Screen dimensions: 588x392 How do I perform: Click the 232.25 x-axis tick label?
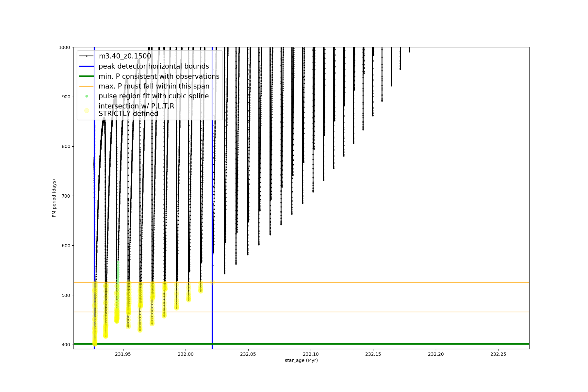(498, 354)
